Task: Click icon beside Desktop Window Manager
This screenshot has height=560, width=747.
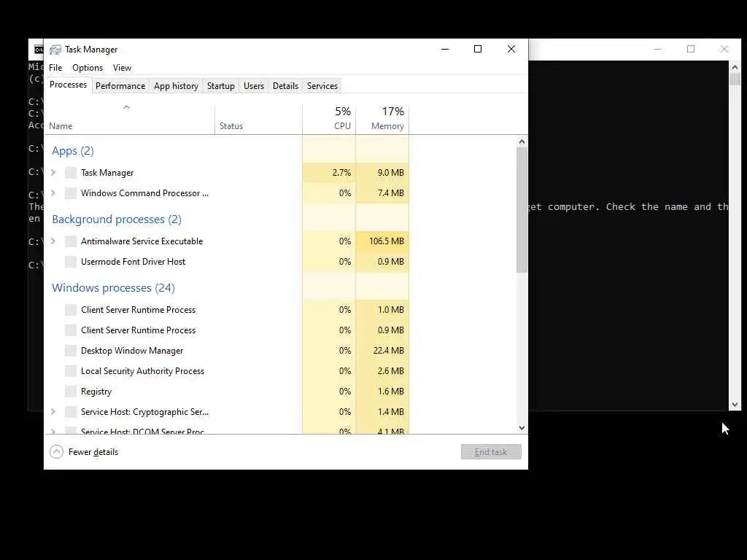Action: tap(71, 351)
